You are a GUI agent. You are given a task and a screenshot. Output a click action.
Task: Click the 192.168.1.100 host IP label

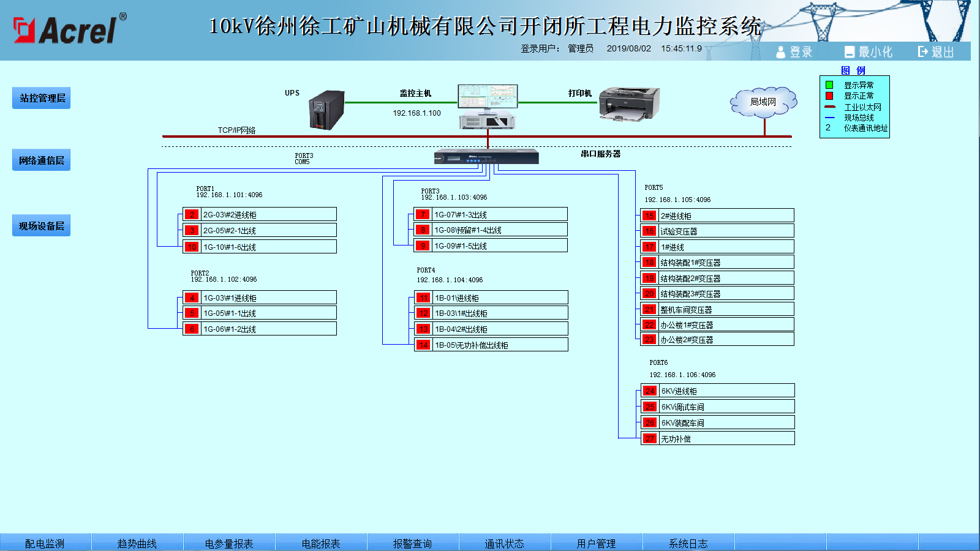[417, 113]
